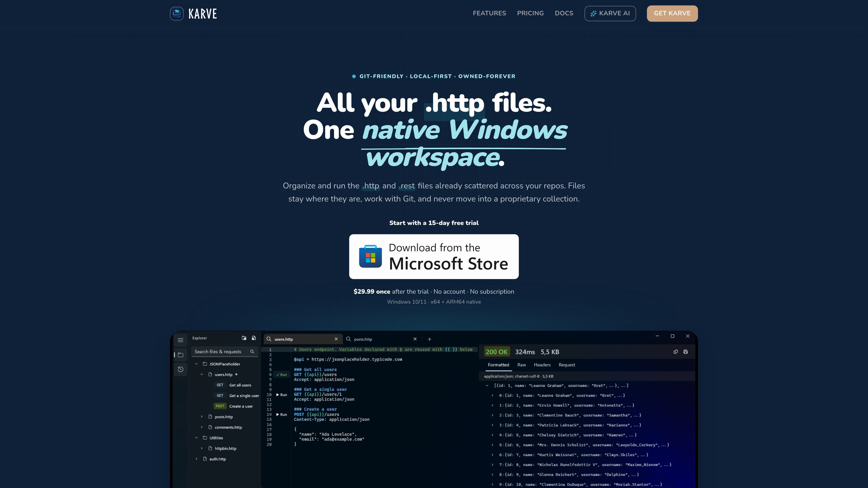The image size is (868, 488).
Task: Close the users.http editor tab
Action: 336,339
